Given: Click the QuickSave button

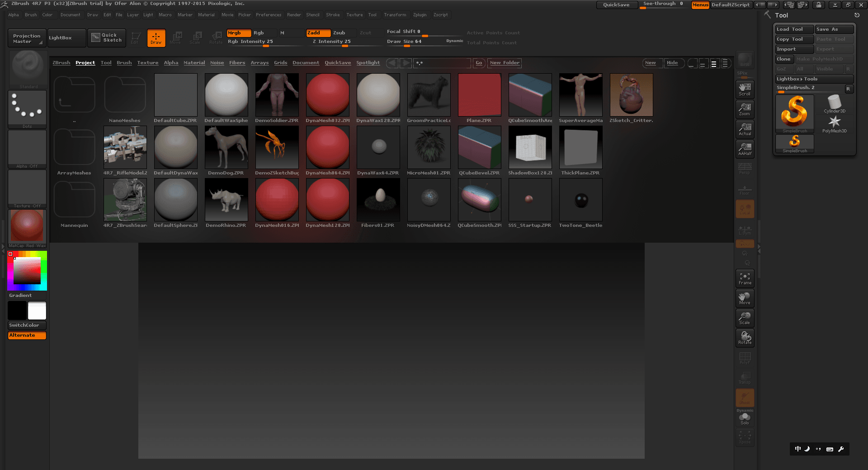Looking at the screenshot, I should pos(616,5).
